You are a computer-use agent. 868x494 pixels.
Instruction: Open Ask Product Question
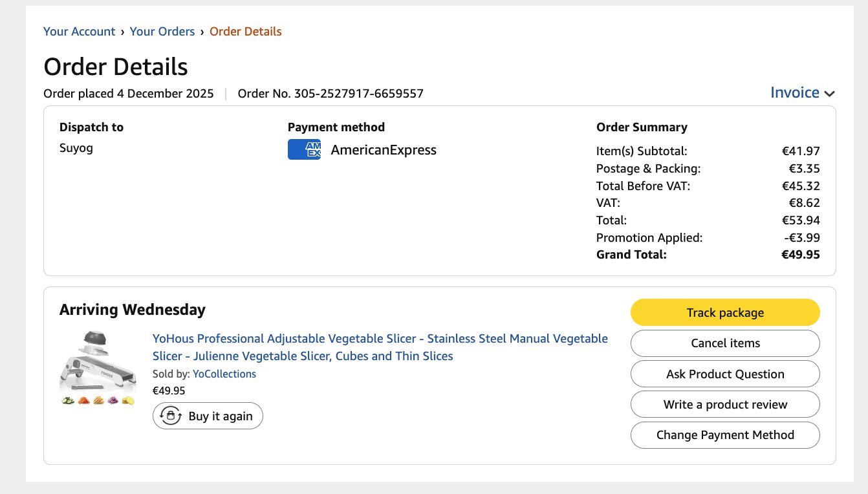pos(725,374)
